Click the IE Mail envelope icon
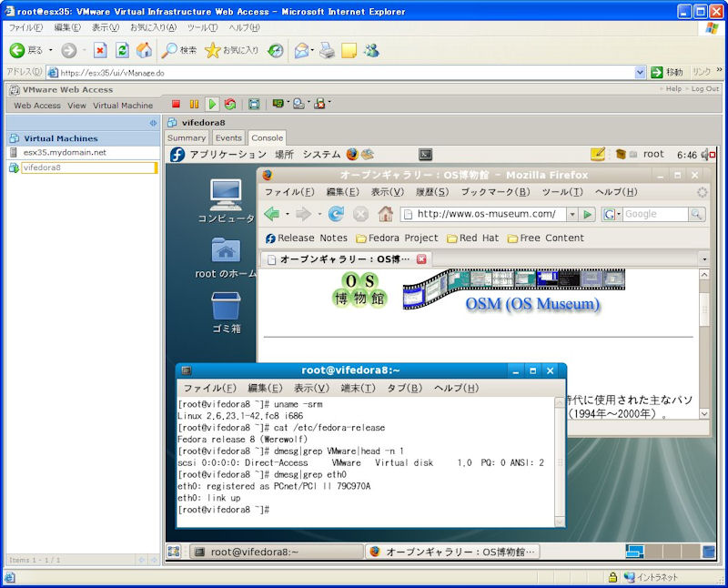 pyautogui.click(x=301, y=50)
